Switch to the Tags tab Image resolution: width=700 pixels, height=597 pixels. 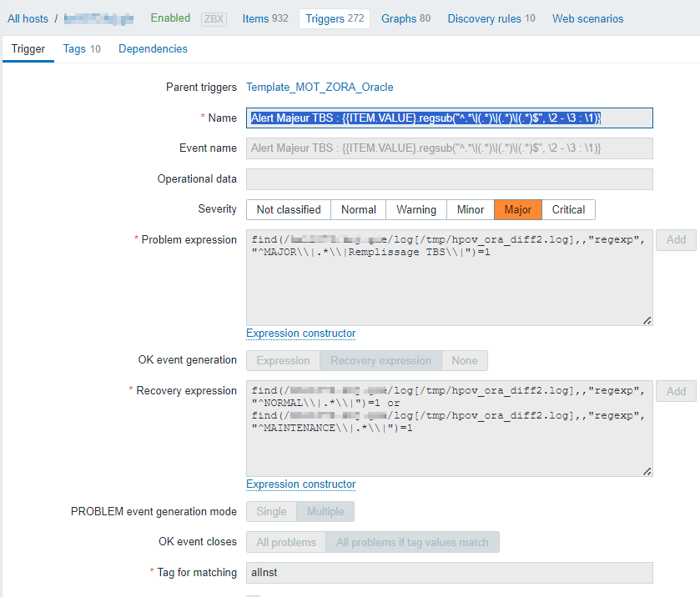pyautogui.click(x=82, y=49)
